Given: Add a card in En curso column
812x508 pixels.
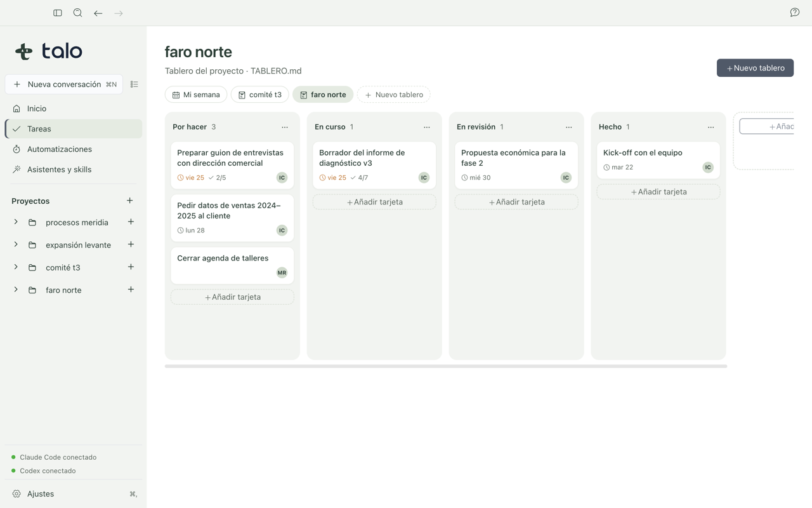Looking at the screenshot, I should (x=374, y=202).
